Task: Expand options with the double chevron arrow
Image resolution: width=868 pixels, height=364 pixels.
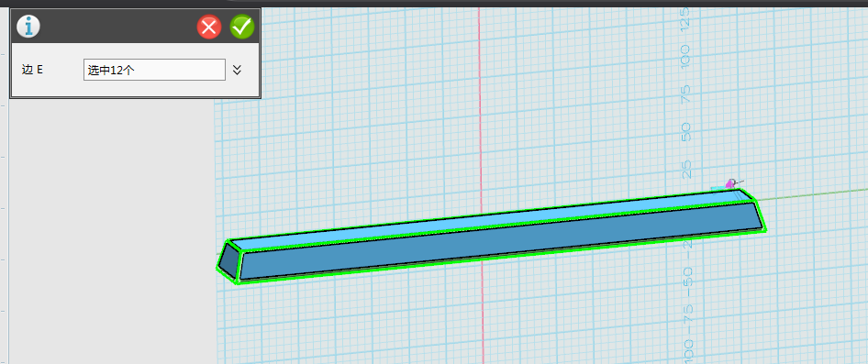Action: [237, 70]
